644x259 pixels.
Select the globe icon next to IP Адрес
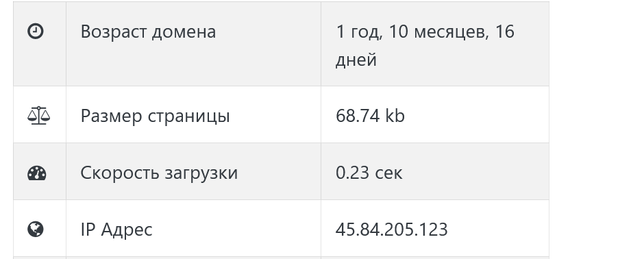click(36, 229)
